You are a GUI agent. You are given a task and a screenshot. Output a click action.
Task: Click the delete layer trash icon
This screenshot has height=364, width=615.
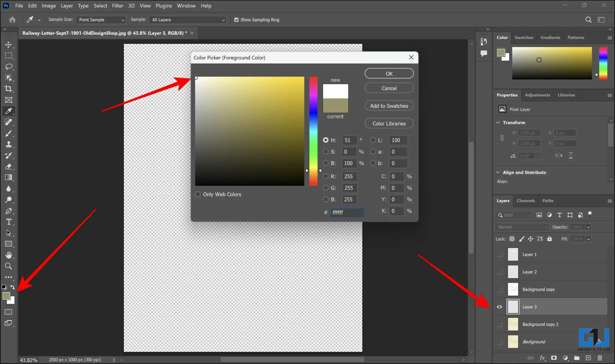click(600, 358)
